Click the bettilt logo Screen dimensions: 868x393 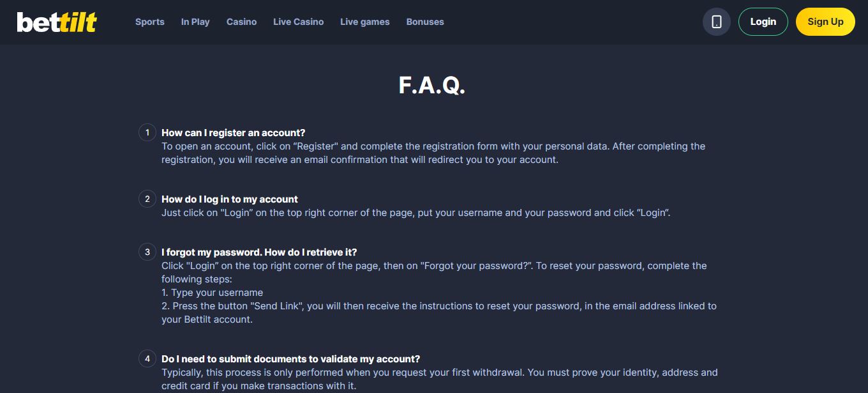click(57, 22)
